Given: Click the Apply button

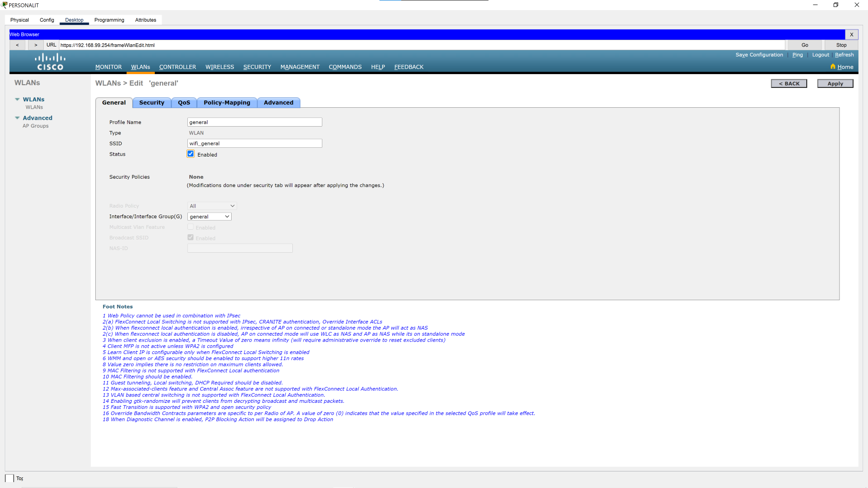Looking at the screenshot, I should [x=835, y=84].
